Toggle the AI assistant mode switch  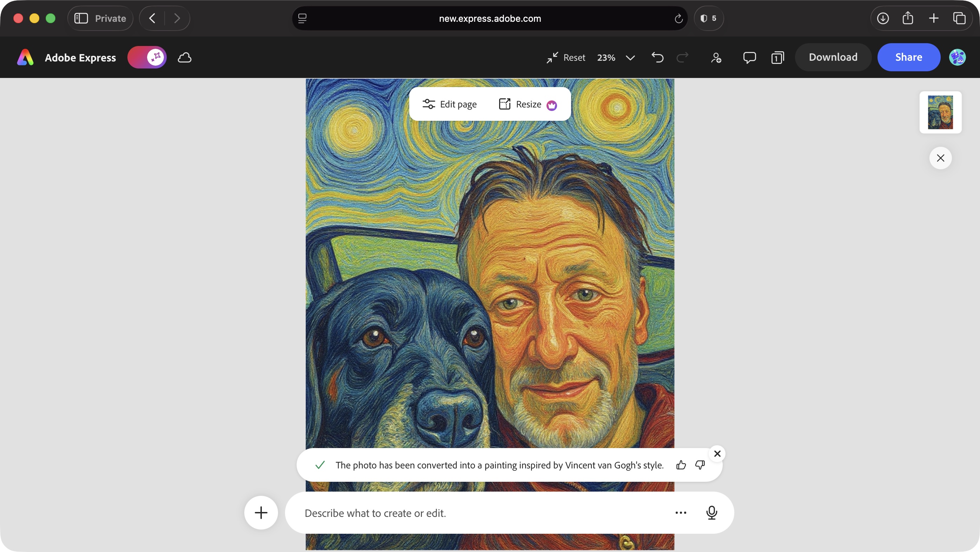pyautogui.click(x=147, y=58)
